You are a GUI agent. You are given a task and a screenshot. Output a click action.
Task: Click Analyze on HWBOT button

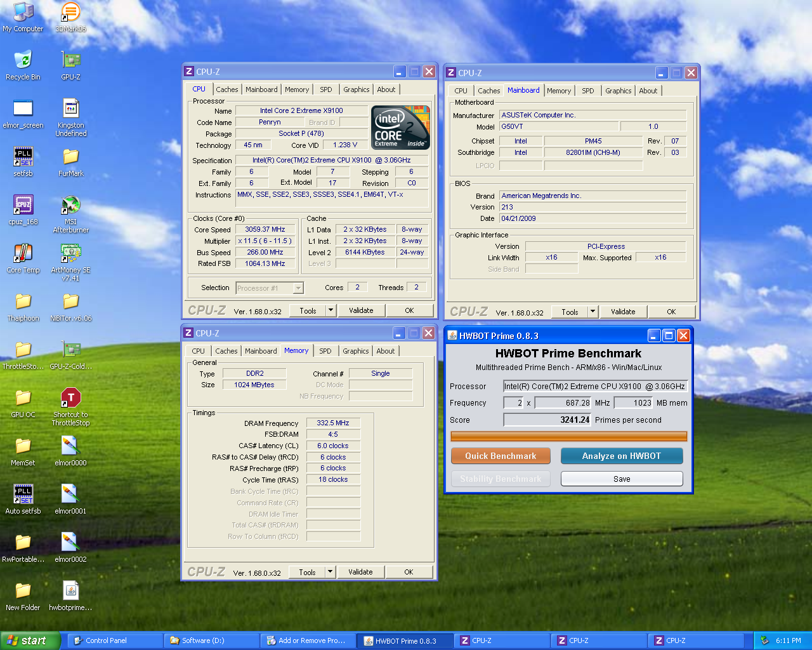[x=622, y=456]
